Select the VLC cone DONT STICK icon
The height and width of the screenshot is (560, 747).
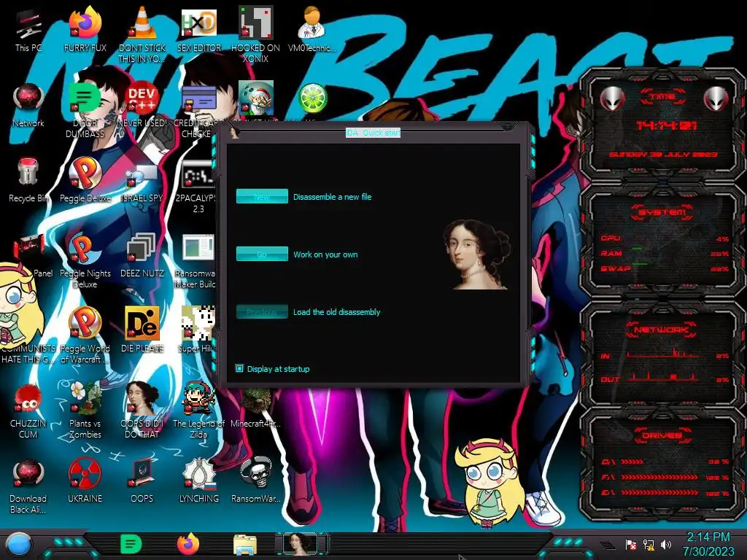[x=142, y=34]
